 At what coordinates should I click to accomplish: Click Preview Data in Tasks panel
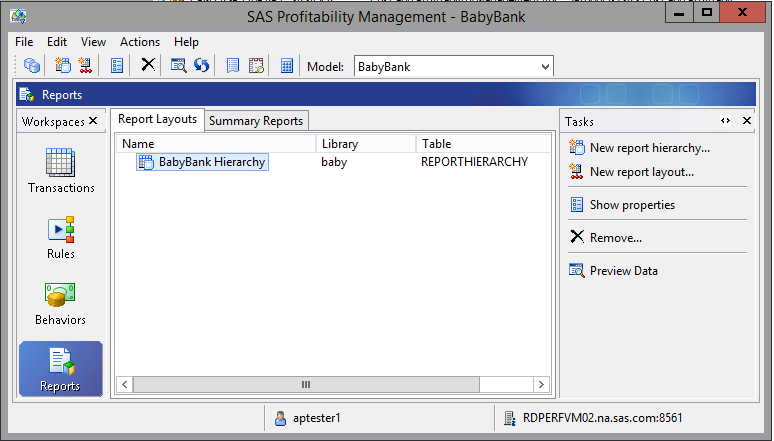click(x=623, y=270)
